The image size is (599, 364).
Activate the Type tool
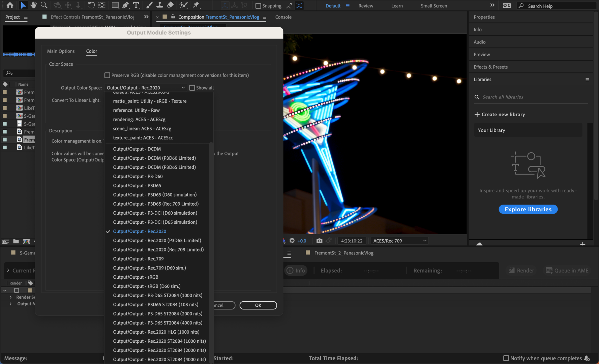coord(136,5)
